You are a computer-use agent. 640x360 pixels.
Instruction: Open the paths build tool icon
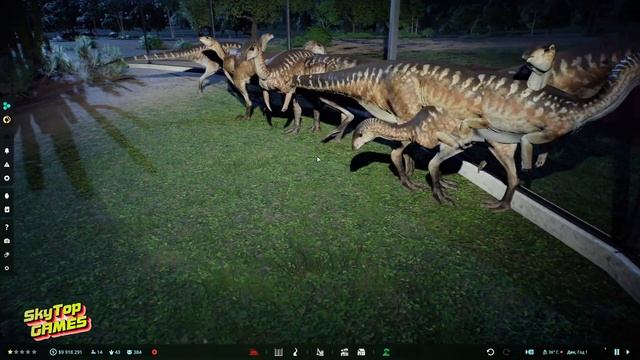click(x=296, y=352)
